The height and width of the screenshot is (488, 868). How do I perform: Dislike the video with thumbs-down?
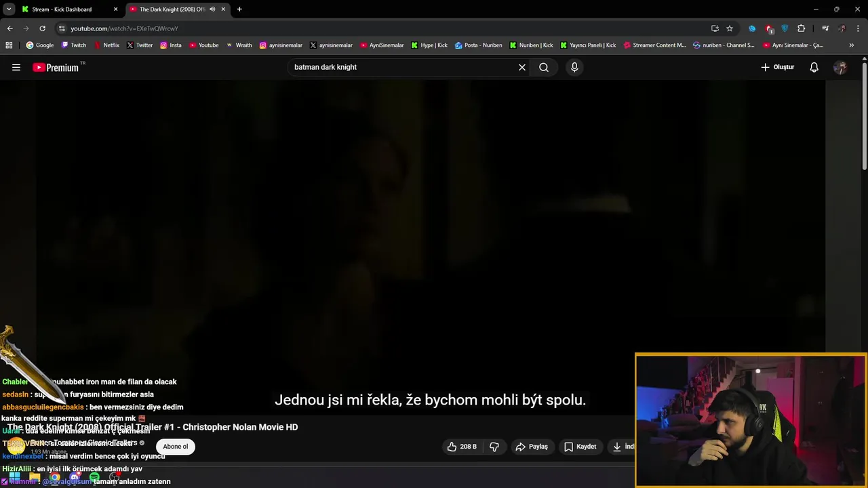(494, 447)
